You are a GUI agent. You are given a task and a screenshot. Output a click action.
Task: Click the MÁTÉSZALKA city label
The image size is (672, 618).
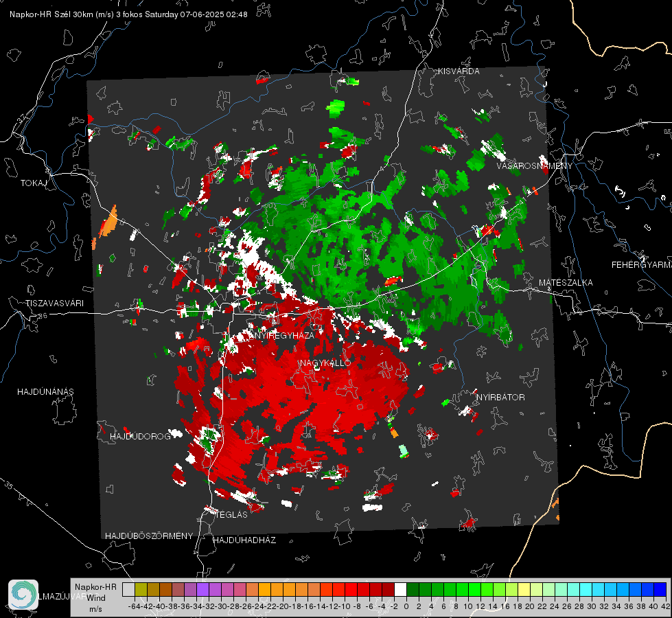pyautogui.click(x=566, y=283)
